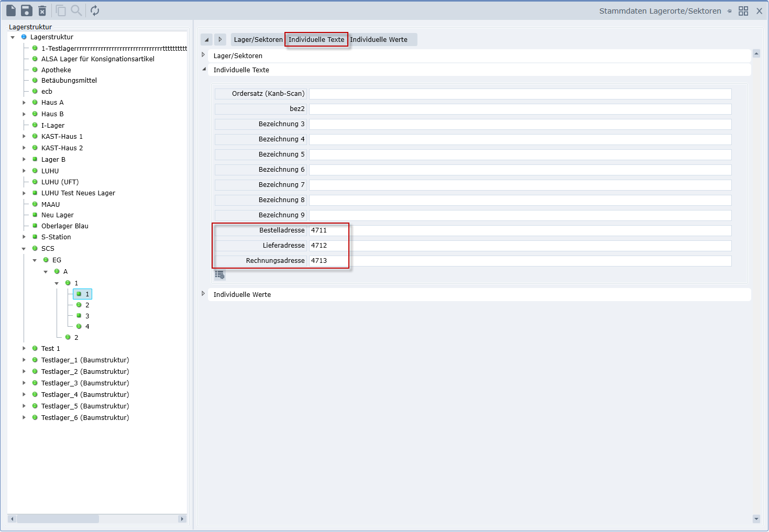Click the refresh arrows icon
The height and width of the screenshot is (532, 769).
[x=95, y=10]
